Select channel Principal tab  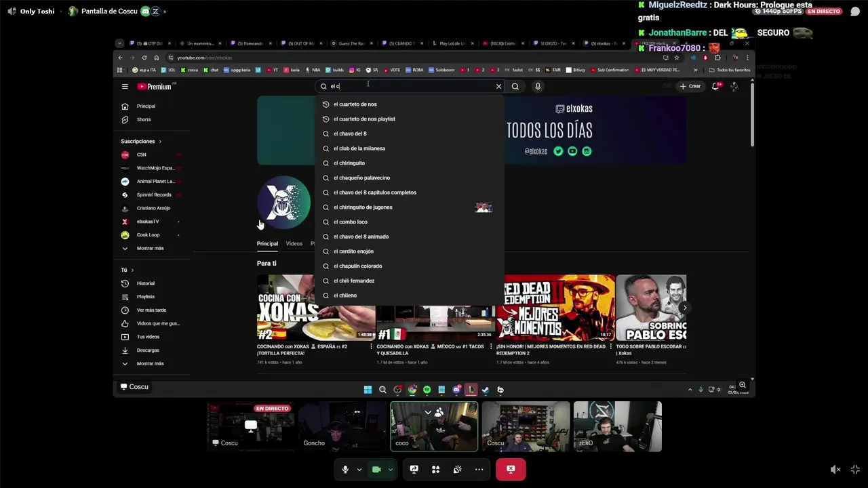tap(267, 243)
